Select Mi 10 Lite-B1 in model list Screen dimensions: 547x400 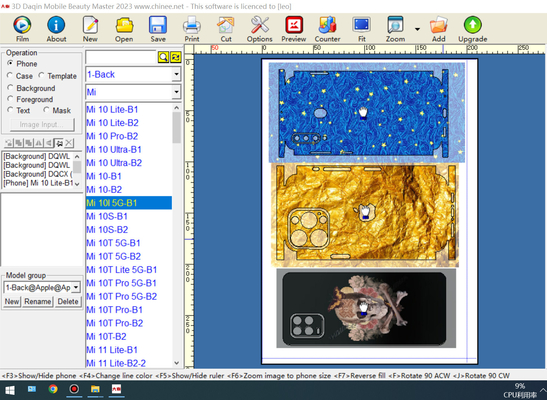coord(129,110)
